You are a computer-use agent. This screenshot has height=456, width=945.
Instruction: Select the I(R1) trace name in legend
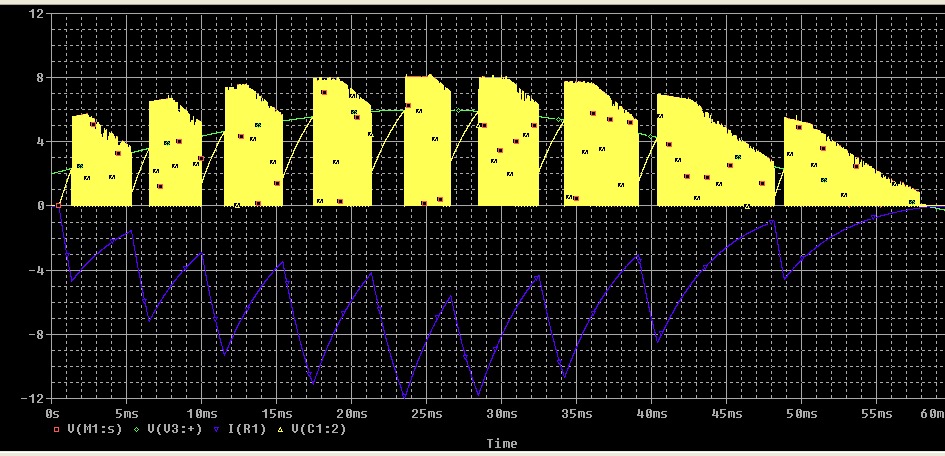coord(248,428)
